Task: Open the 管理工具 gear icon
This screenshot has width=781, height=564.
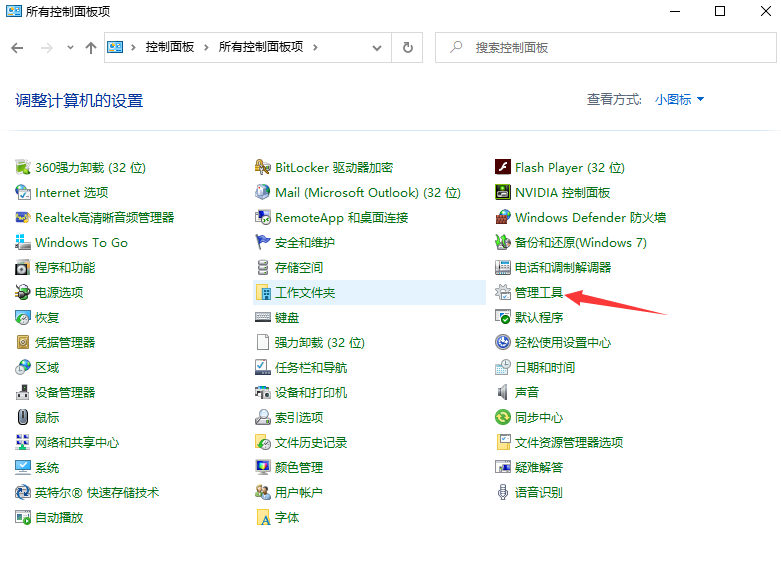Action: [503, 293]
